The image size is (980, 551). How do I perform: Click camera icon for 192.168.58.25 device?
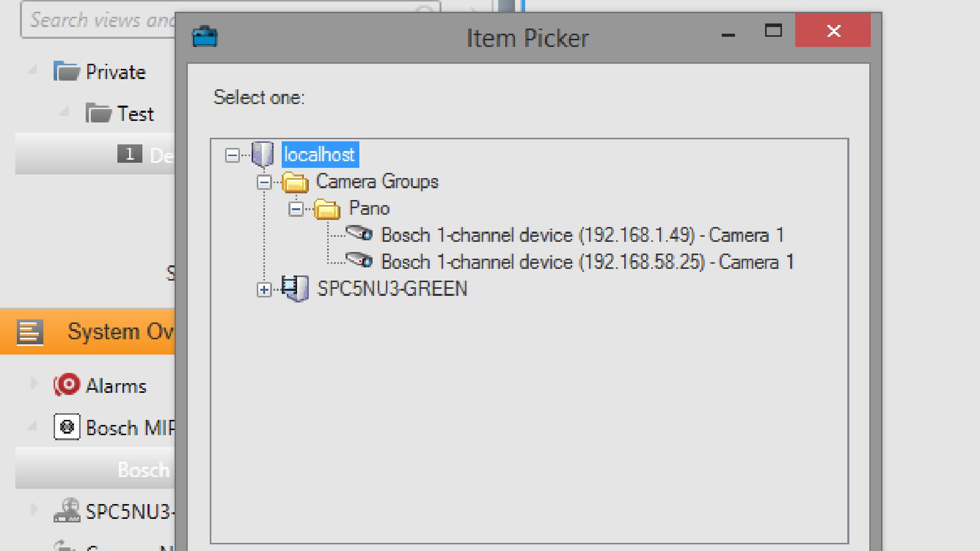359,260
